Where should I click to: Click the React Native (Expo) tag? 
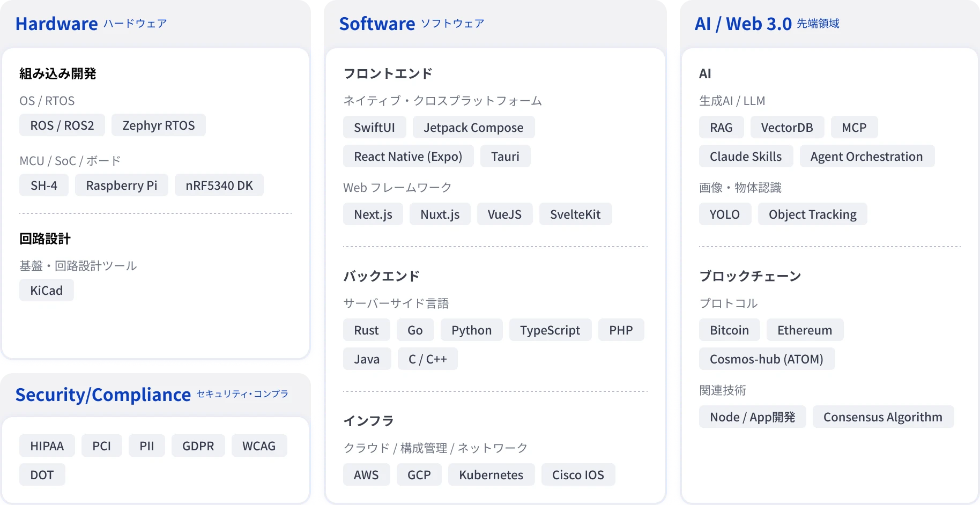pyautogui.click(x=409, y=156)
